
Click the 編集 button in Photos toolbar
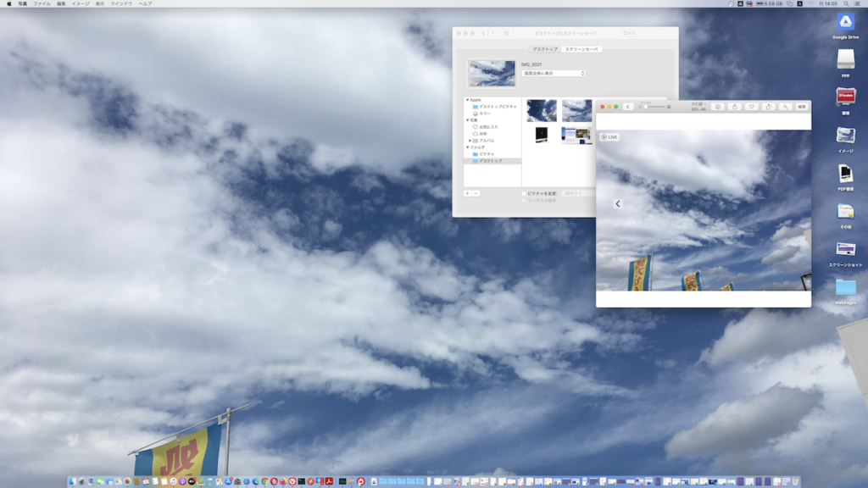(x=801, y=107)
